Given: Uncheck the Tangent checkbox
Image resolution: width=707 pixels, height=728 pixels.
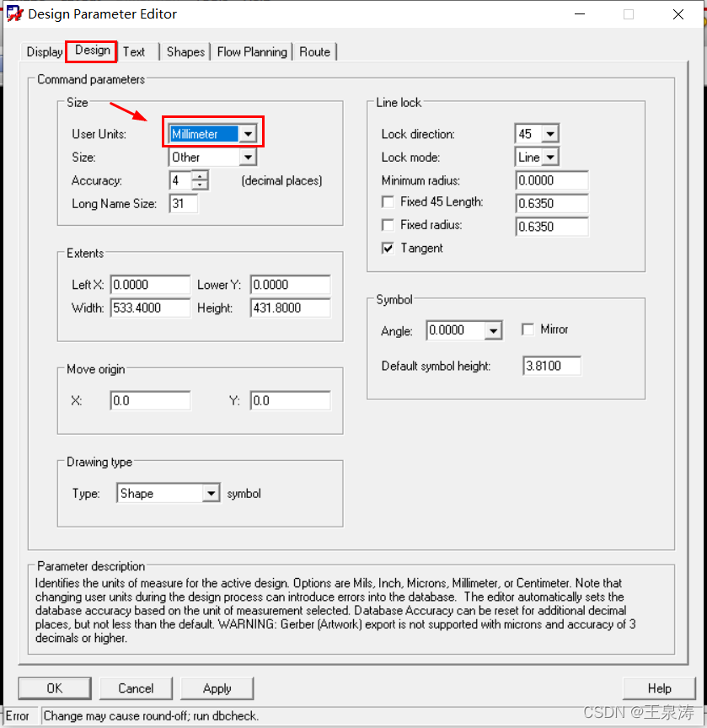Looking at the screenshot, I should coord(388,249).
